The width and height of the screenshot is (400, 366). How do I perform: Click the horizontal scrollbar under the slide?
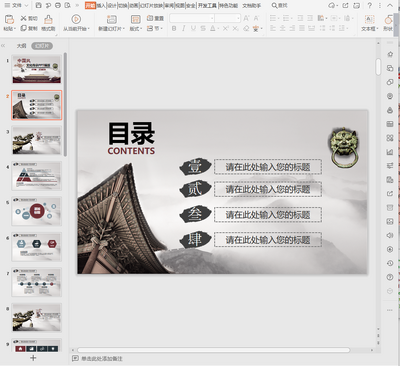(214, 350)
